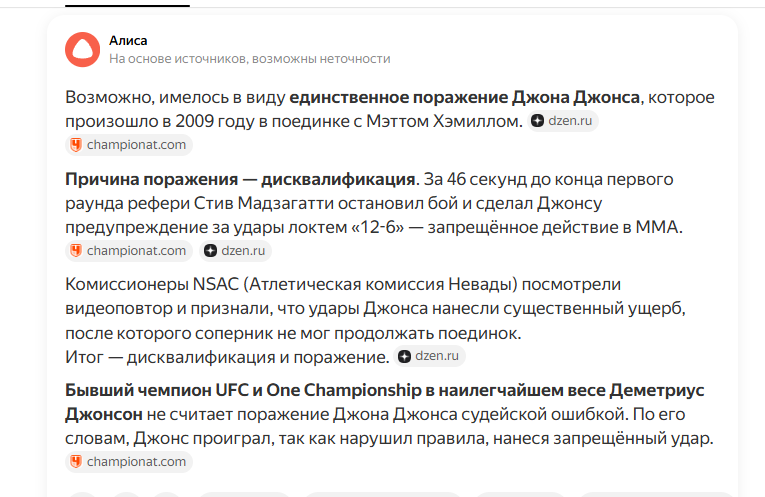
Task: Open the championat.com source under the first paragraph
Action: click(x=136, y=145)
